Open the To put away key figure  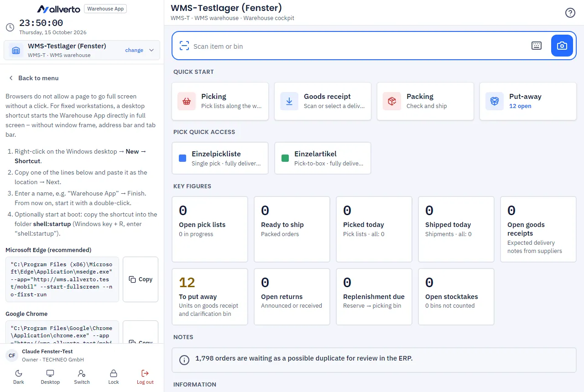tap(210, 297)
